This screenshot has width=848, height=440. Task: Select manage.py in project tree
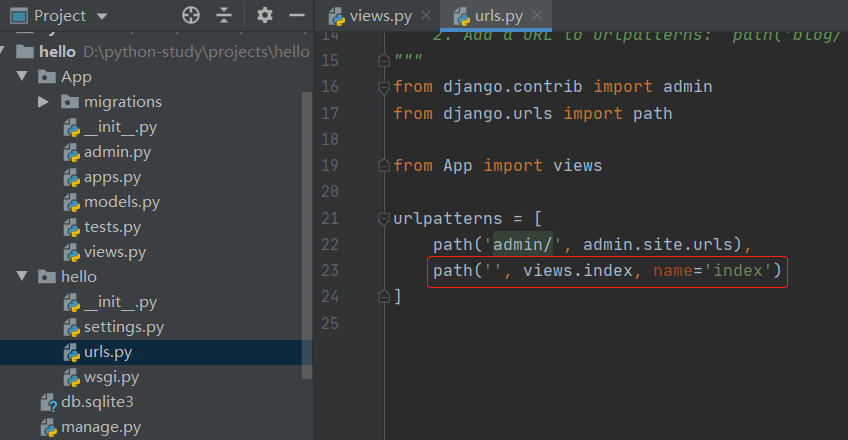click(x=100, y=427)
